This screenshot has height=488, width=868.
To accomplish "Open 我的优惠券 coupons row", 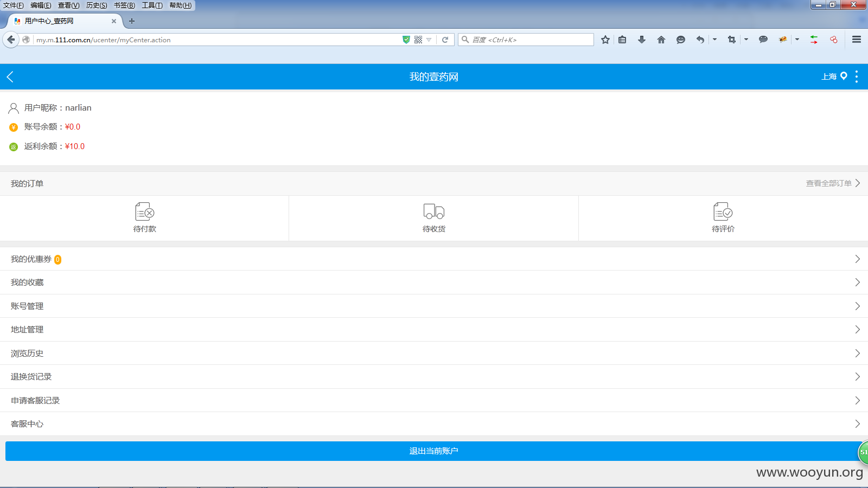I will pyautogui.click(x=434, y=259).
